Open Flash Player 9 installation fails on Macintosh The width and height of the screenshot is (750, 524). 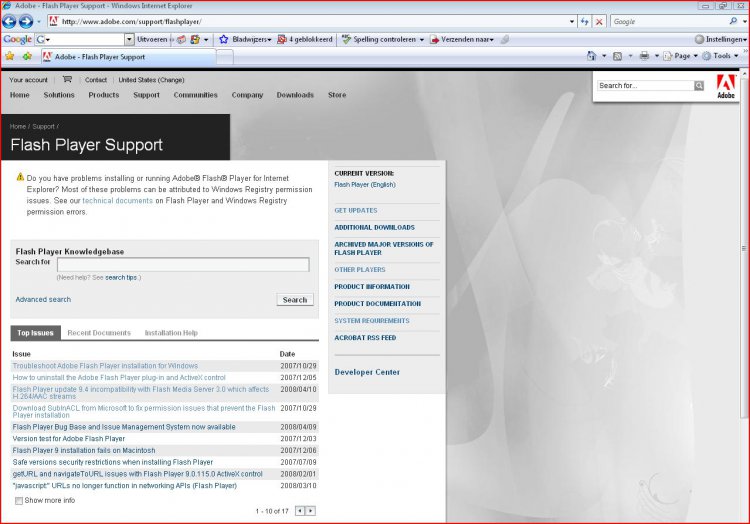84,450
